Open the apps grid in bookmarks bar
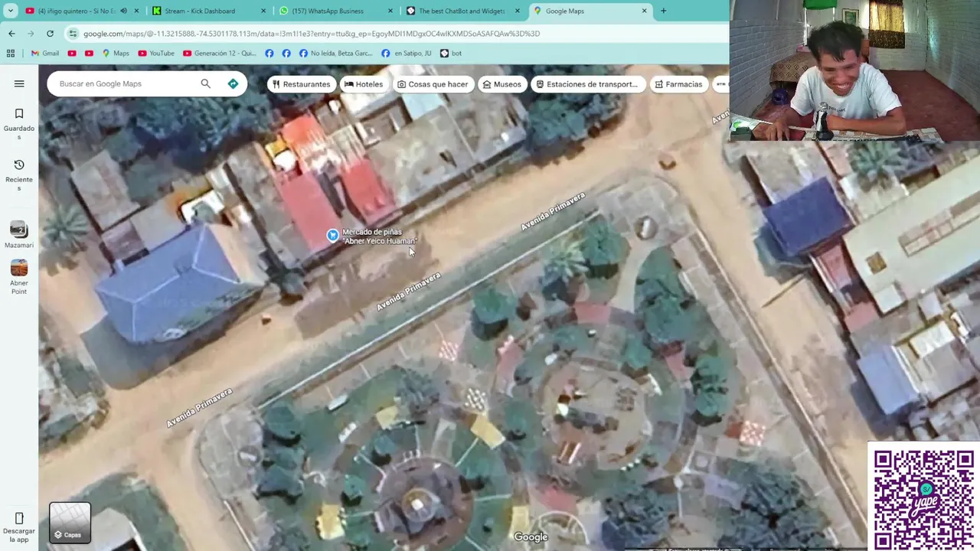Viewport: 980px width, 551px height. coord(11,53)
